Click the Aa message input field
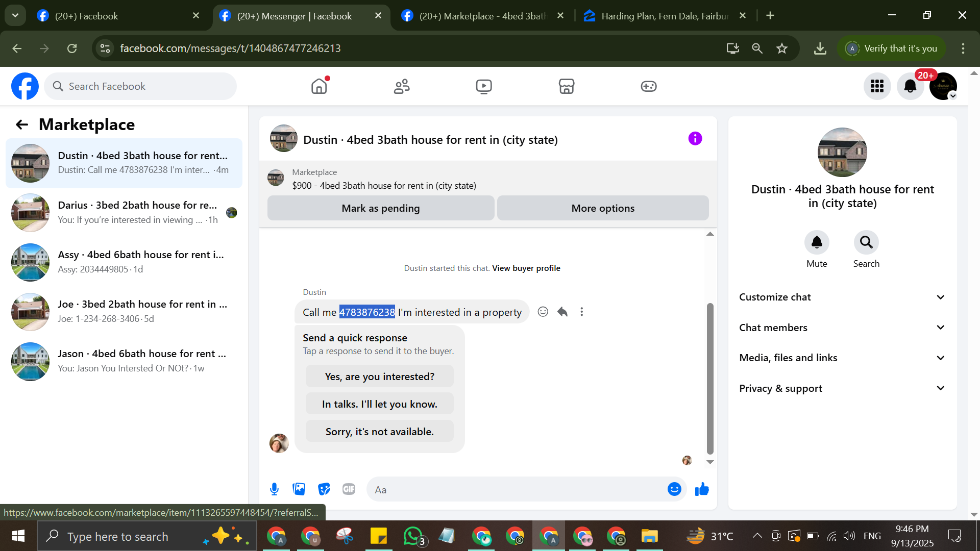 point(516,490)
